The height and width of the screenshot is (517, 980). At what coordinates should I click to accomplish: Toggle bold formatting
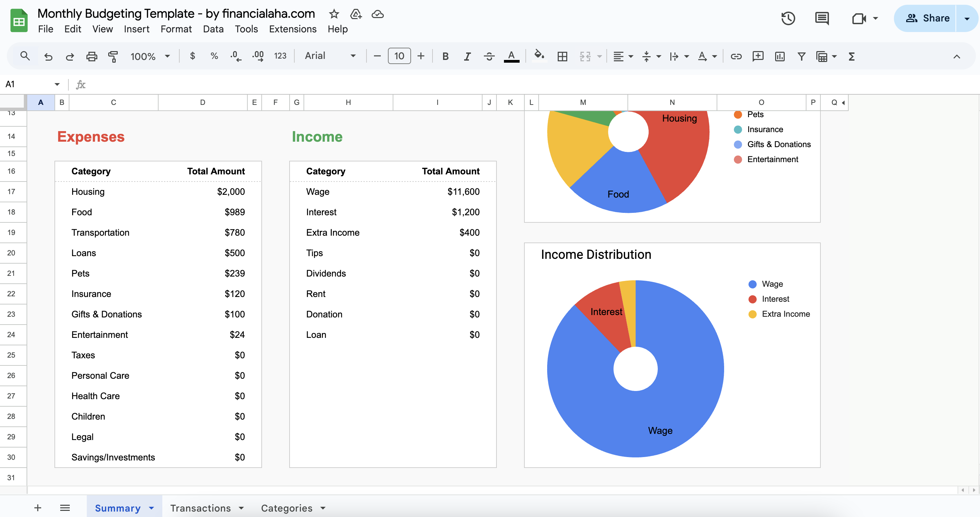pyautogui.click(x=445, y=56)
